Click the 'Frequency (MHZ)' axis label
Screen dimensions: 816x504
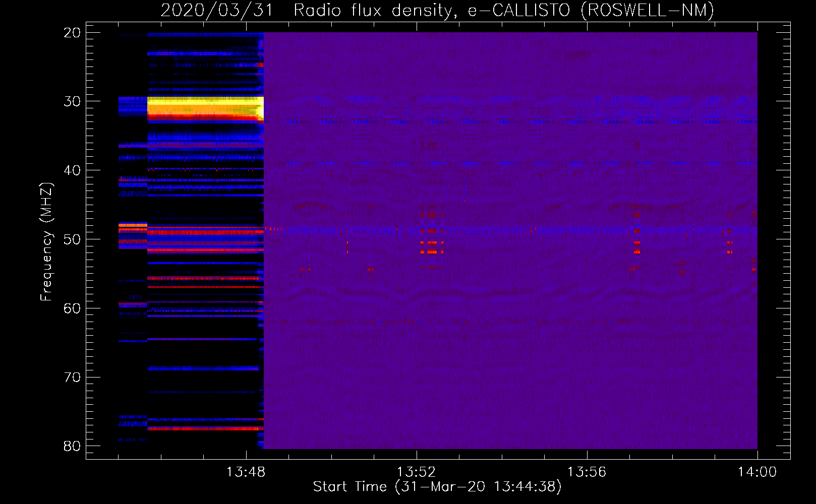(46, 242)
